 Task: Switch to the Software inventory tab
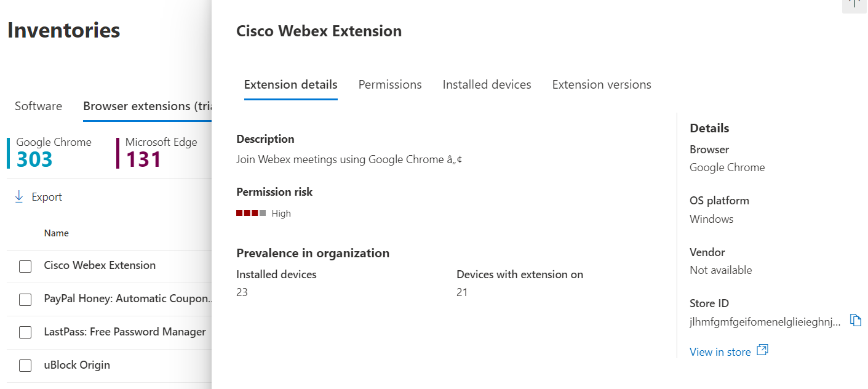pos(38,106)
